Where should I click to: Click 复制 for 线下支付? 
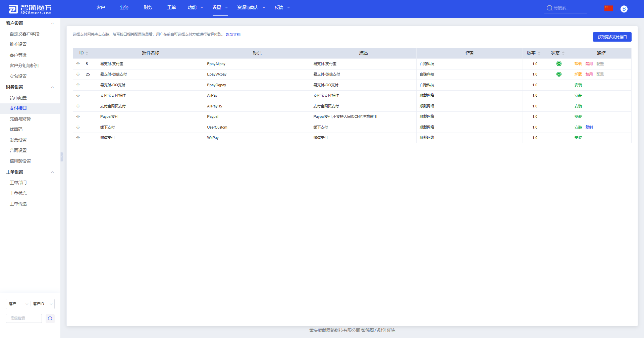pyautogui.click(x=589, y=127)
